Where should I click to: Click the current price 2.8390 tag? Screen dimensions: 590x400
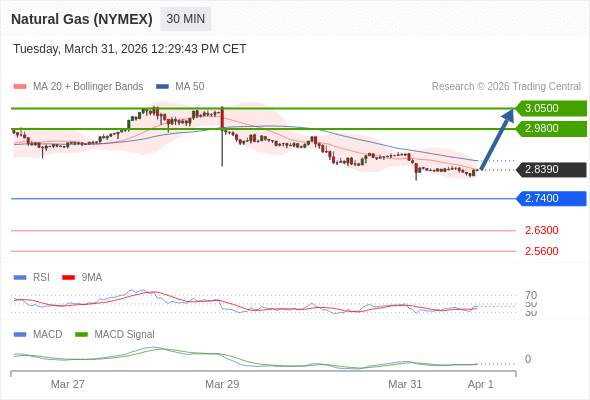click(x=551, y=170)
